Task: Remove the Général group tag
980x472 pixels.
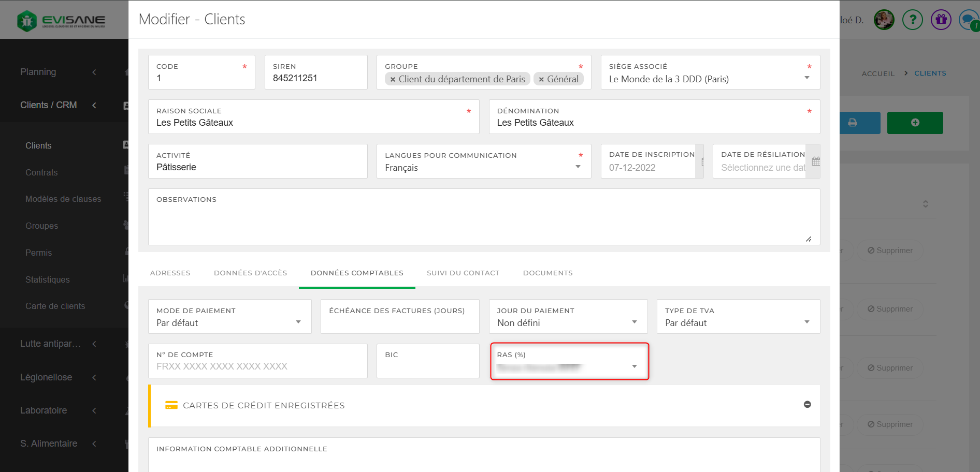Action: (x=541, y=80)
